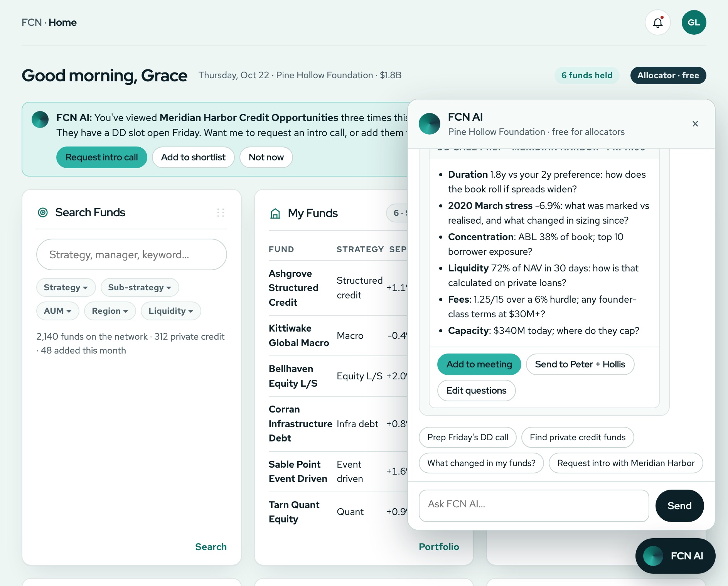Open Corran Infrastructure Debt fund row

pyautogui.click(x=338, y=424)
